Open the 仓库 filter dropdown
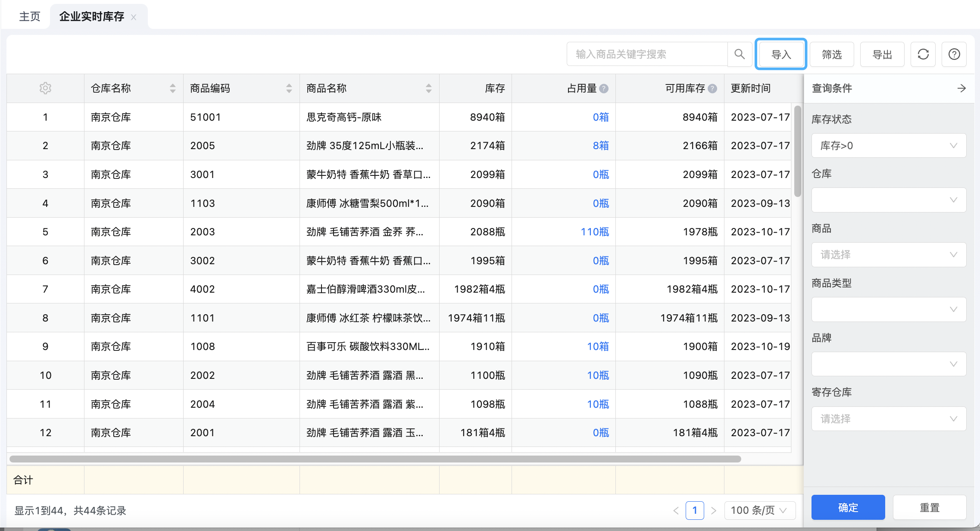Image resolution: width=980 pixels, height=531 pixels. tap(889, 200)
